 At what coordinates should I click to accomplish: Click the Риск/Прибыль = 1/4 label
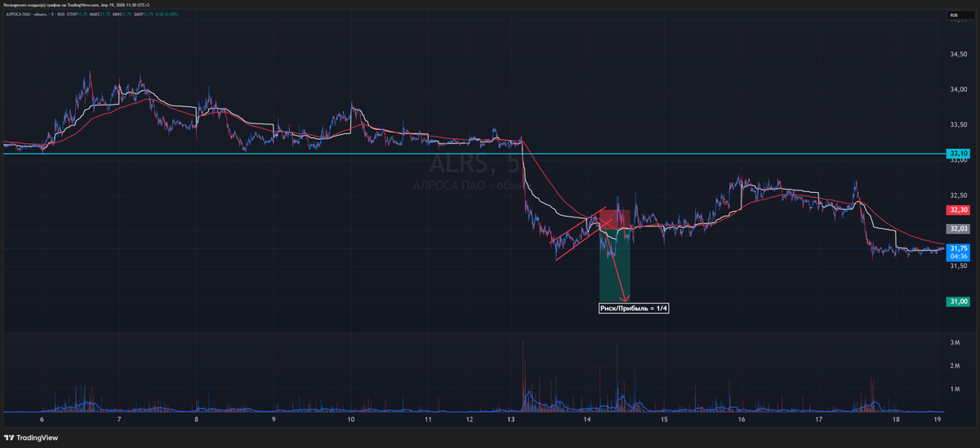[635, 308]
